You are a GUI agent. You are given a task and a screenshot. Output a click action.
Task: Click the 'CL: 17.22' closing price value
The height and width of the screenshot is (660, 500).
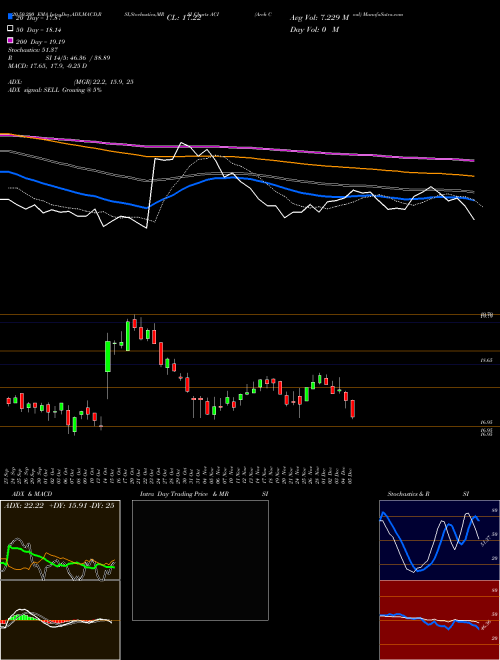coord(184,18)
